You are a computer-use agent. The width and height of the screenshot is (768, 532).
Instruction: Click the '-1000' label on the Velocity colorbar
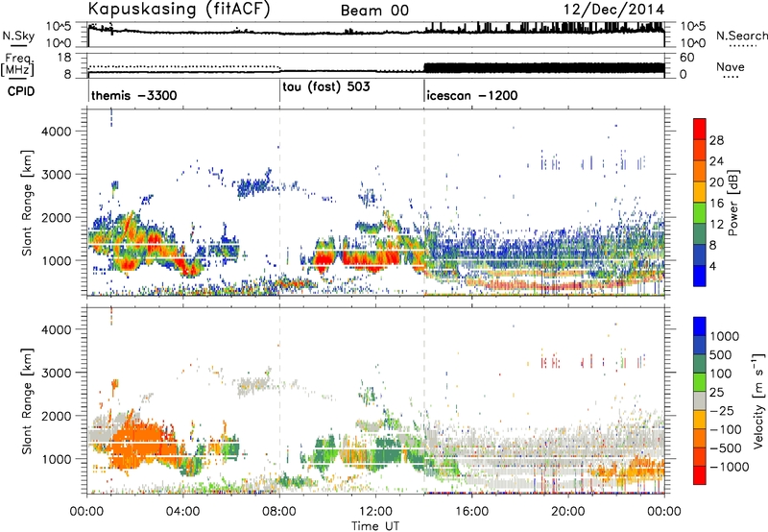729,467
